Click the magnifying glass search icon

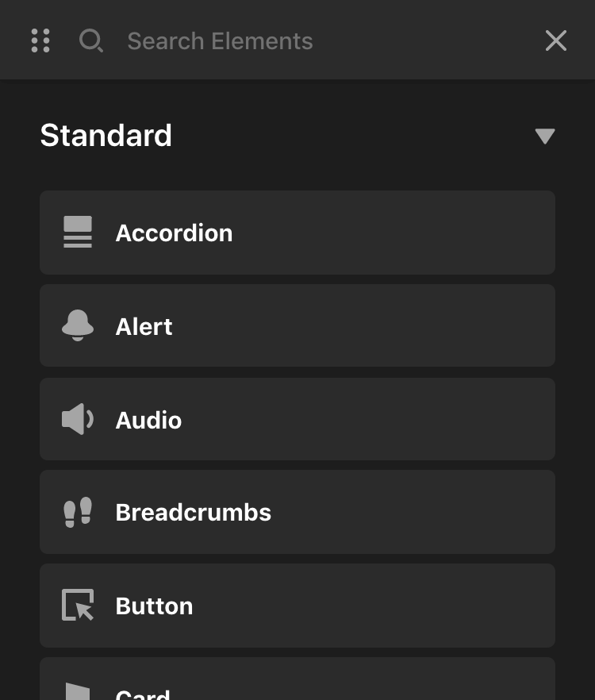91,40
